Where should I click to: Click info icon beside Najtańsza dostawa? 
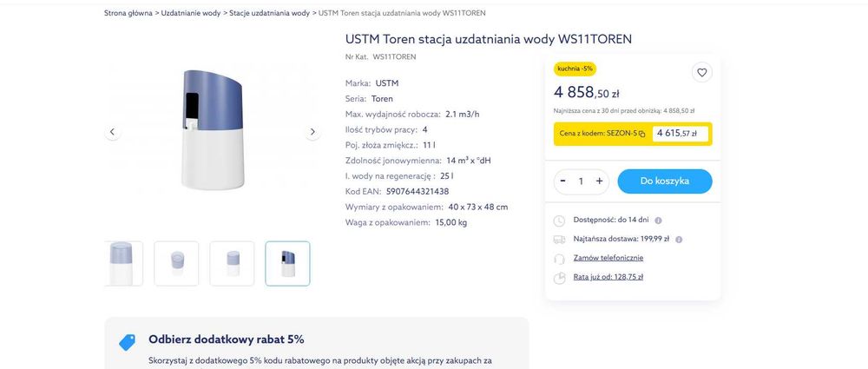pos(679,239)
